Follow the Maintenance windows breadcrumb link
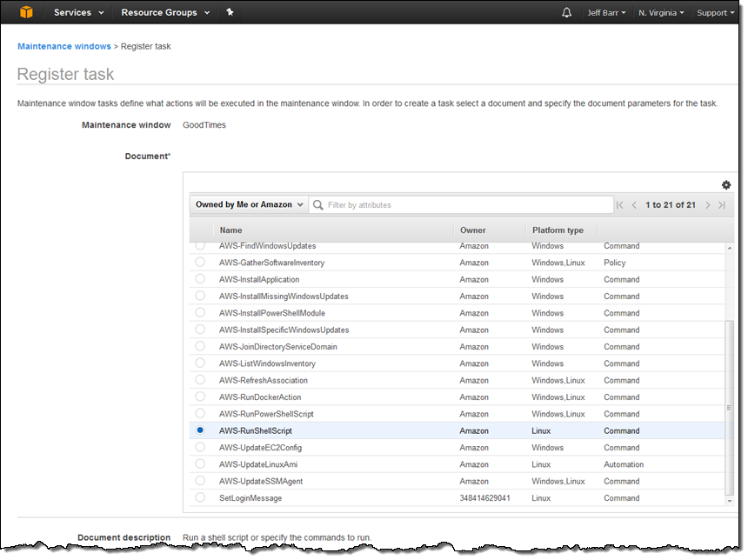The height and width of the screenshot is (560, 748). pos(63,46)
